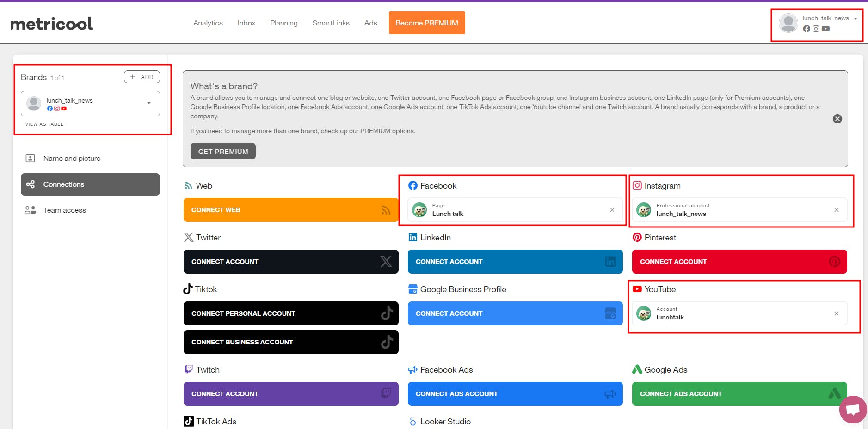
Task: Click the Lunch talk Facebook page avatar
Action: tap(419, 210)
